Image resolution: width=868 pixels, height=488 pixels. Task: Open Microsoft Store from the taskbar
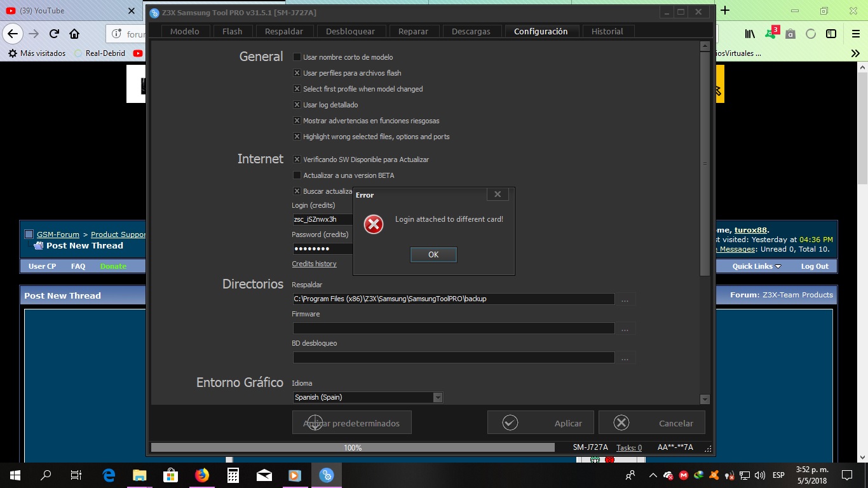[x=170, y=475]
